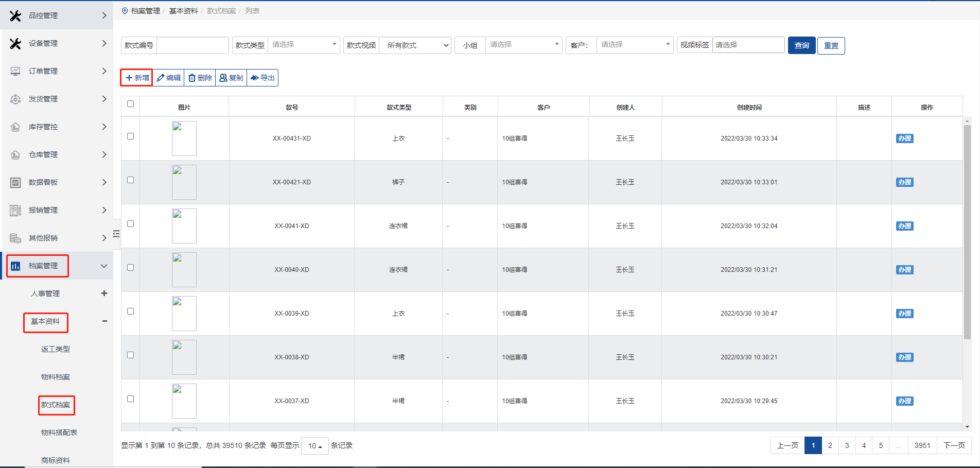This screenshot has height=468, width=980.
Task: Click the 查询 search button
Action: coord(801,45)
